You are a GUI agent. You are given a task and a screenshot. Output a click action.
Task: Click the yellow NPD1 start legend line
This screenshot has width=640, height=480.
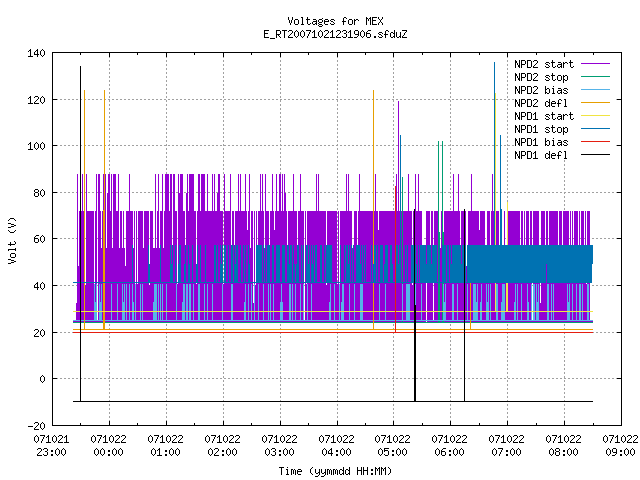click(596, 116)
